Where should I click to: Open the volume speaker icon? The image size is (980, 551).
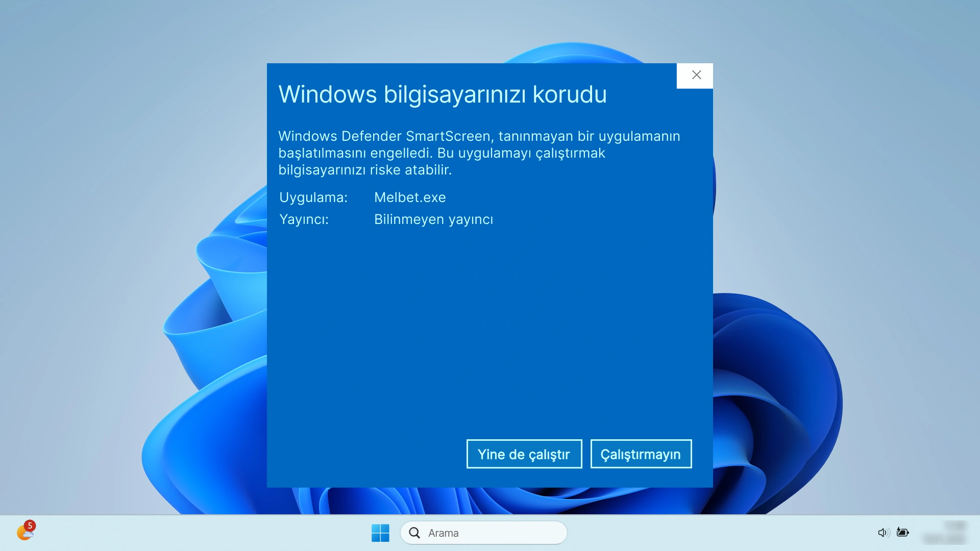(884, 533)
